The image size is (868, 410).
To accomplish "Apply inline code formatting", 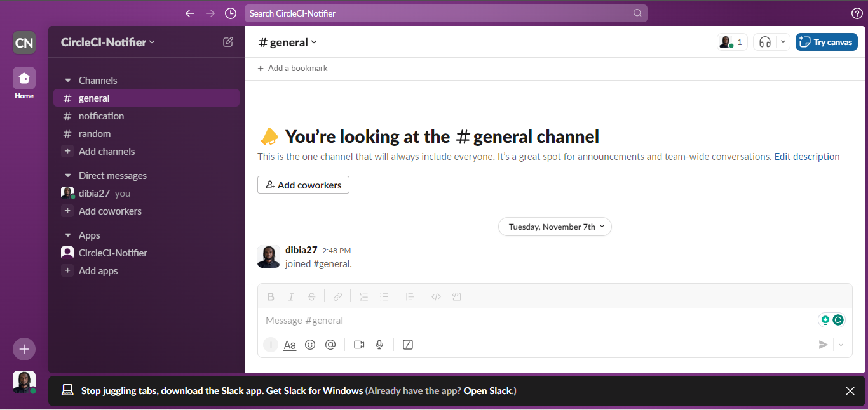I will [436, 296].
